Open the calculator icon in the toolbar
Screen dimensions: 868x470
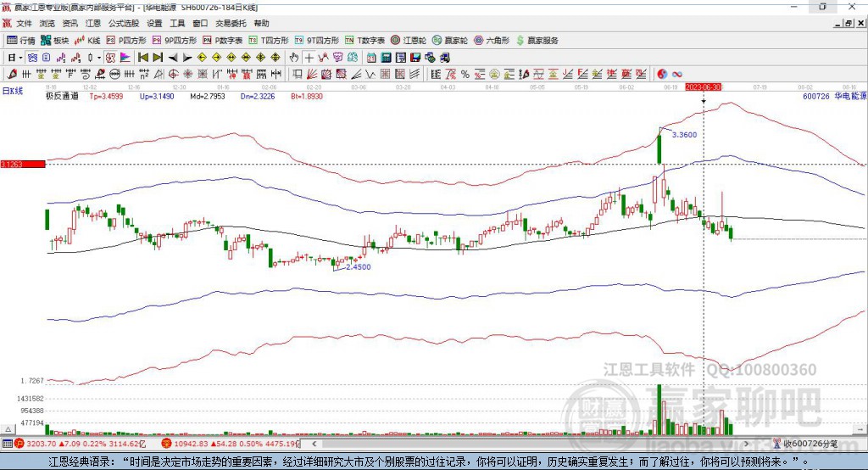[x=386, y=57]
